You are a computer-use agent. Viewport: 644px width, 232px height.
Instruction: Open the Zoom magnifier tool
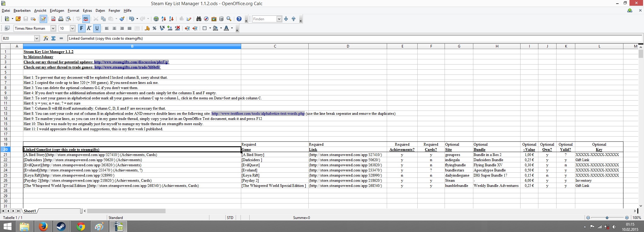(229, 19)
